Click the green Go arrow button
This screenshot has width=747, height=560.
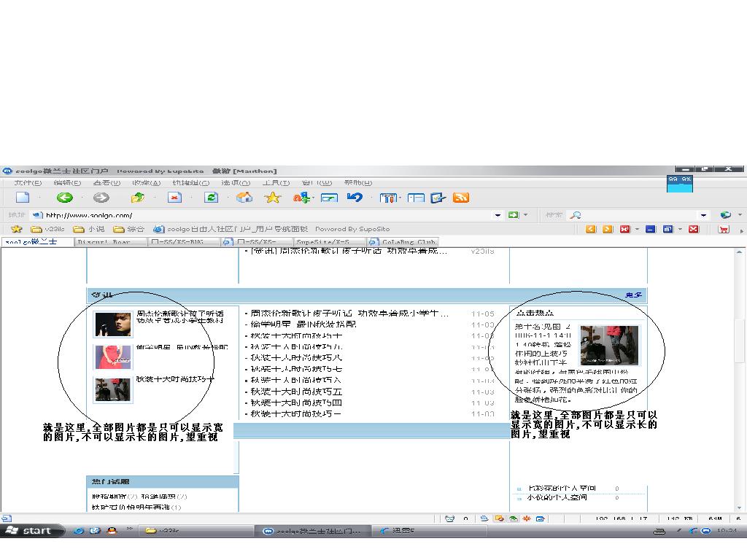513,215
